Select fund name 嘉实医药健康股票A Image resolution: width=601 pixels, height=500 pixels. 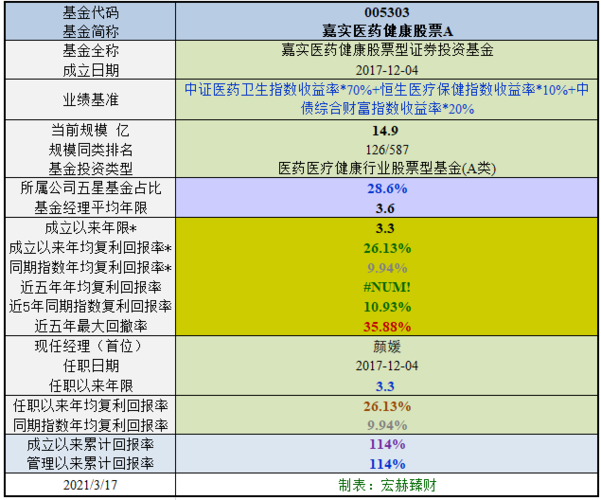pos(387,31)
